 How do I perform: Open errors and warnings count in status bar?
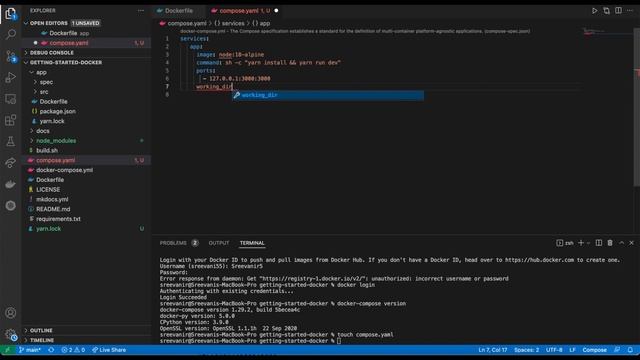click(73, 350)
